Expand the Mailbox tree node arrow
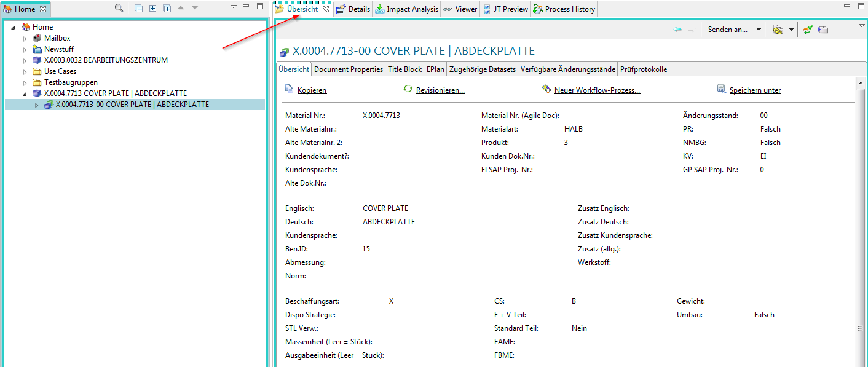The width and height of the screenshot is (868, 367). (25, 38)
